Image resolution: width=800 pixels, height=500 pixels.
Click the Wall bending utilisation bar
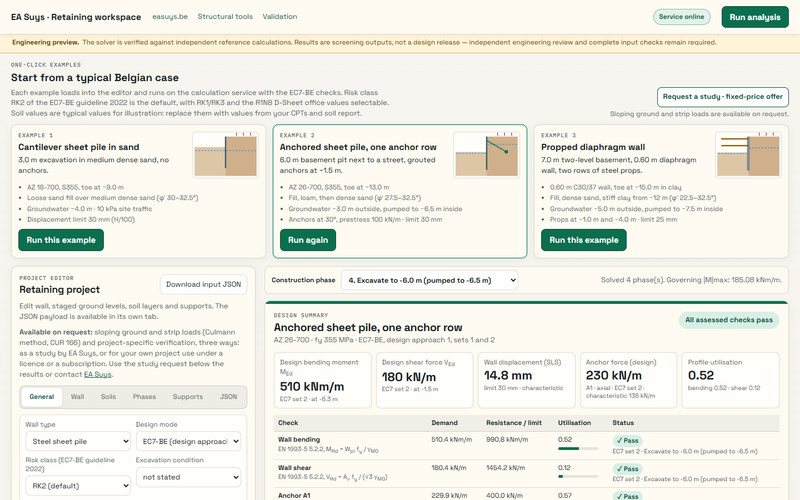click(578, 448)
